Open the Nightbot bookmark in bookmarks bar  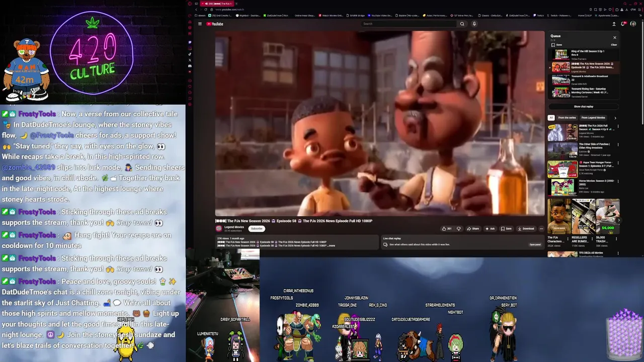[249, 16]
